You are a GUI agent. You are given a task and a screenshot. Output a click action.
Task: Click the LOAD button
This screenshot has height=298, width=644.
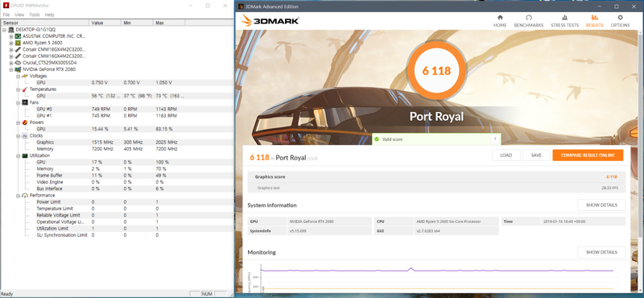point(506,155)
